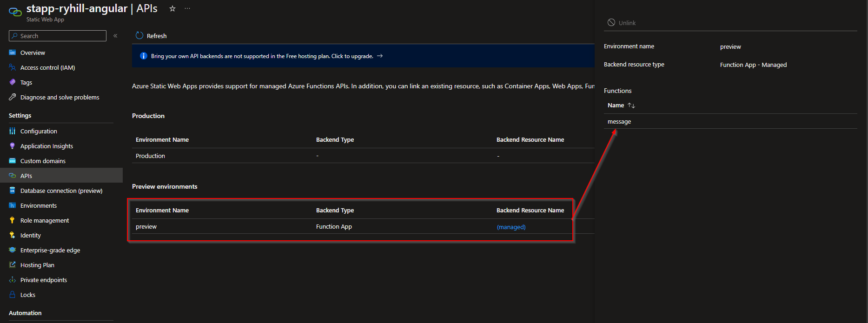Open Enterprise-grade edge
The image size is (868, 323).
50,250
